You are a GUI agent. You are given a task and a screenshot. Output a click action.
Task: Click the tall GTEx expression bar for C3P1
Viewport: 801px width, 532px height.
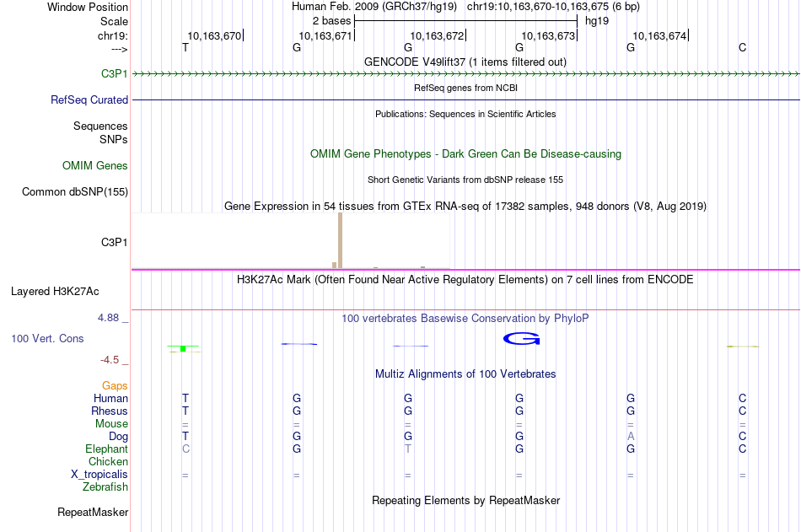(341, 240)
